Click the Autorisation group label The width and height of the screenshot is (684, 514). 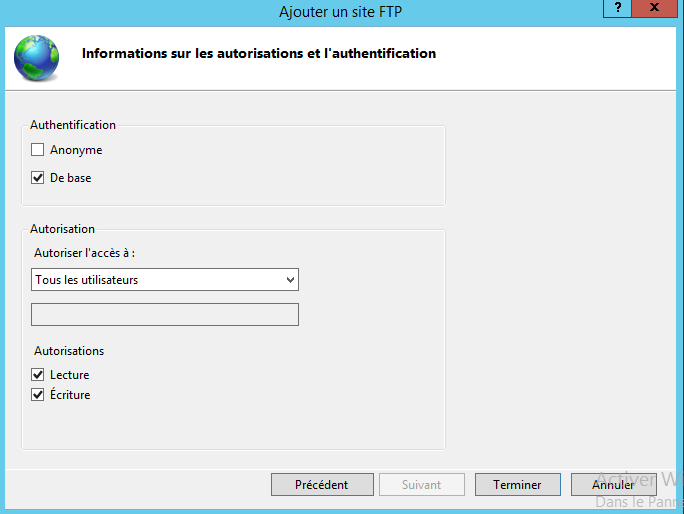coord(62,229)
